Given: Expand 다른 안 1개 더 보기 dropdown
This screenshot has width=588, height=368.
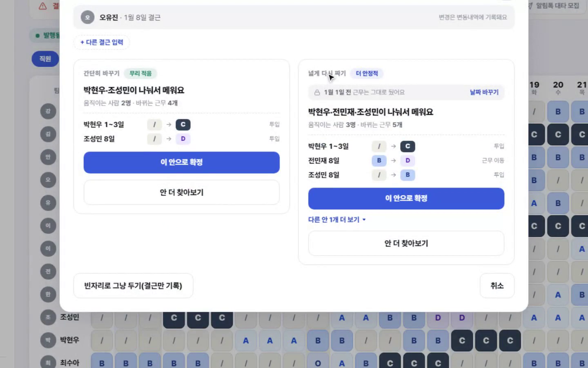Looking at the screenshot, I should 337,220.
